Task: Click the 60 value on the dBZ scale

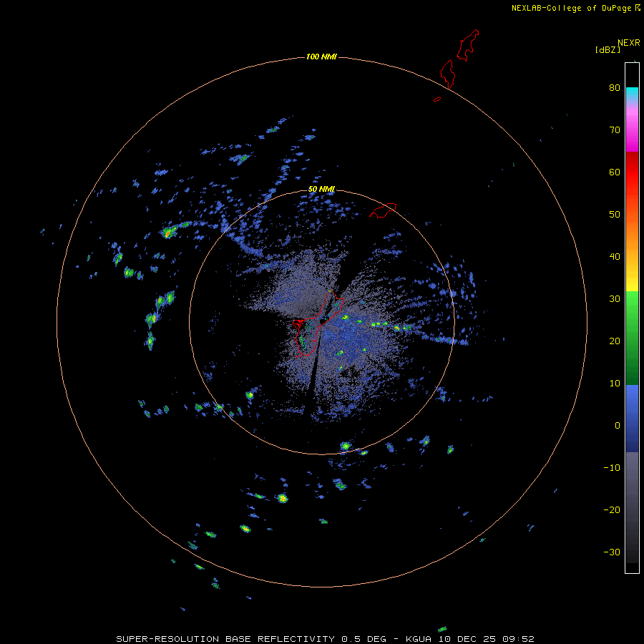Action: (x=615, y=172)
